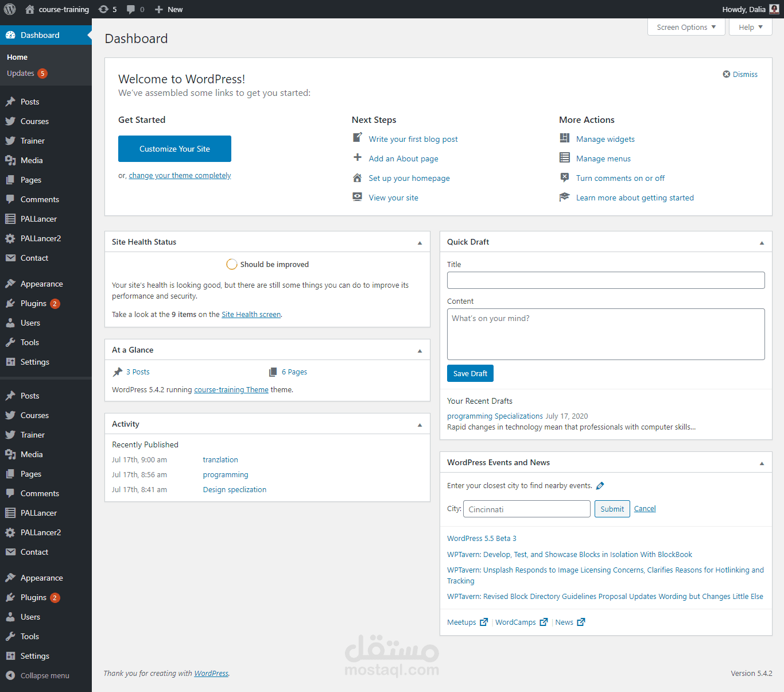
Task: Click the edit icon beside Write your first blog post
Action: pyautogui.click(x=357, y=138)
